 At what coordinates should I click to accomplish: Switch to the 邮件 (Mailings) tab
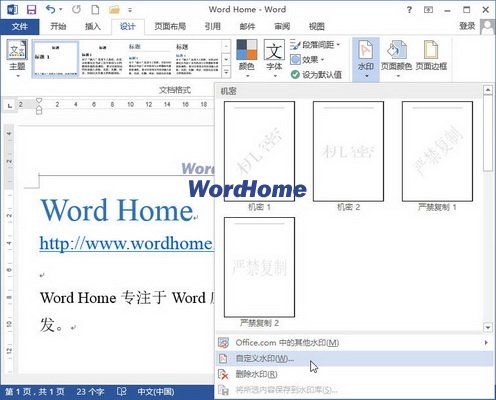(247, 26)
